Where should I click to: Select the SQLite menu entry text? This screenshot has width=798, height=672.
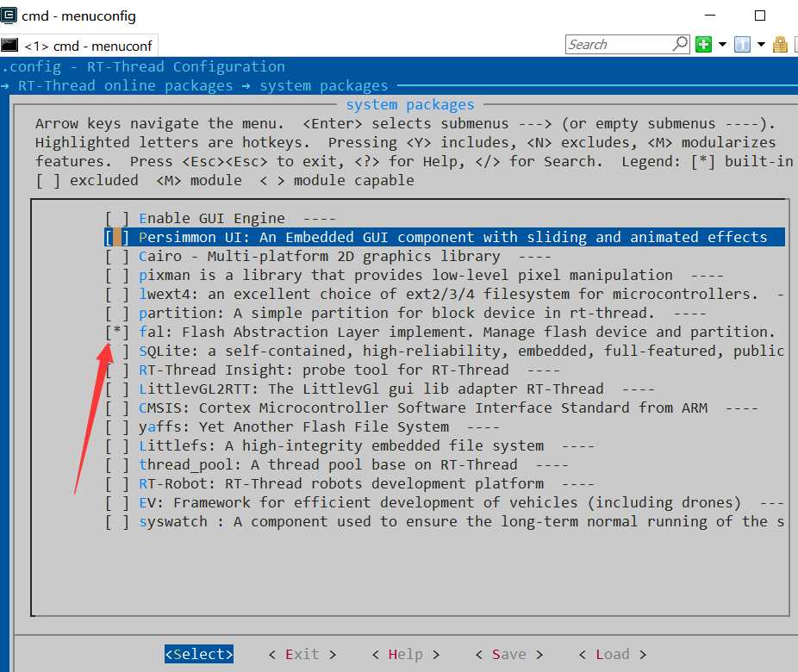(461, 351)
